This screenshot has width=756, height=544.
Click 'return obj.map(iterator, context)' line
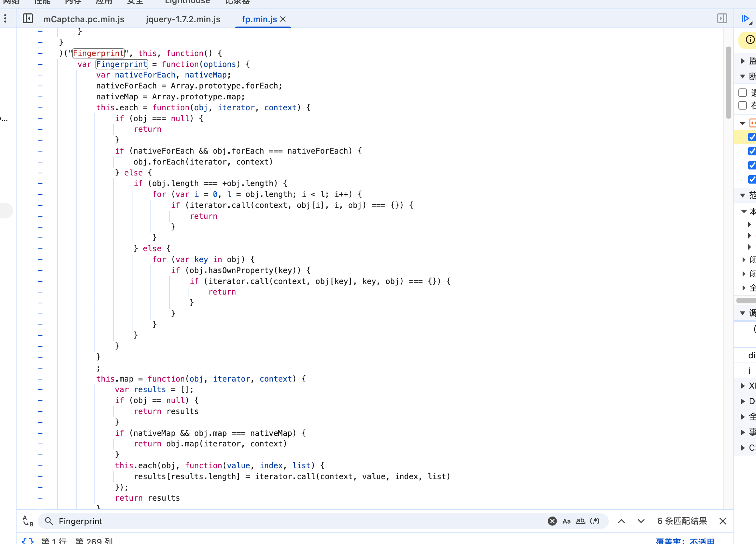(x=210, y=444)
